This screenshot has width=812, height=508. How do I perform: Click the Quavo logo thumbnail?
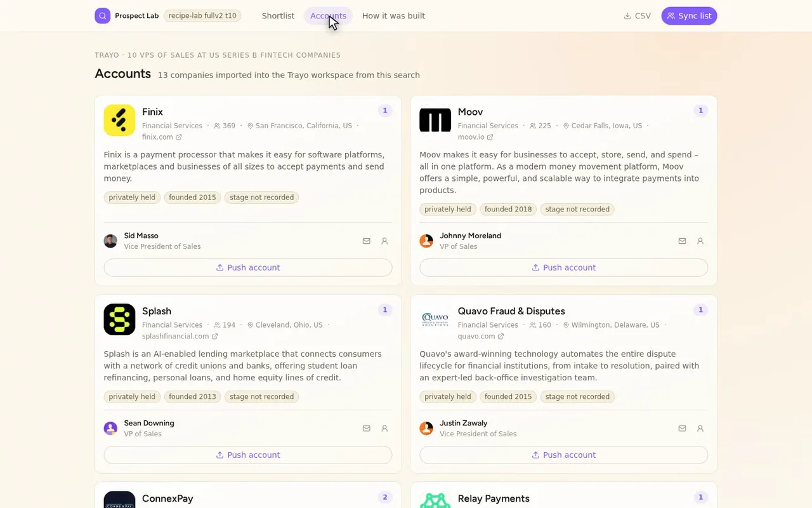(x=435, y=319)
